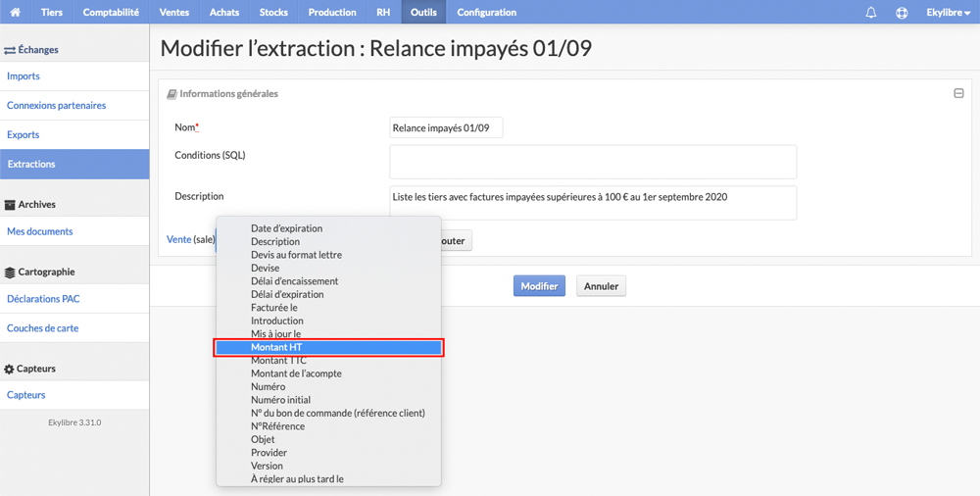Select À régler au plus tard le
The image size is (980, 496).
pos(328,479)
